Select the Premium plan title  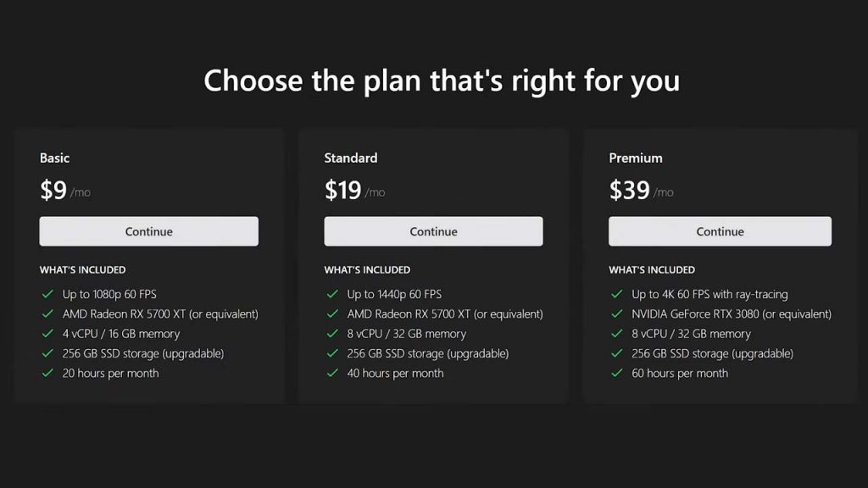click(x=636, y=158)
